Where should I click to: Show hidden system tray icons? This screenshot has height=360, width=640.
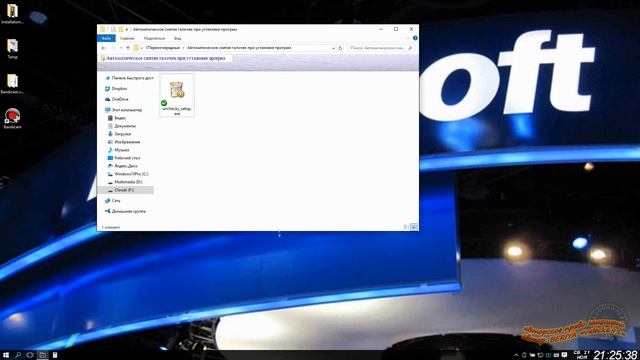pos(516,355)
